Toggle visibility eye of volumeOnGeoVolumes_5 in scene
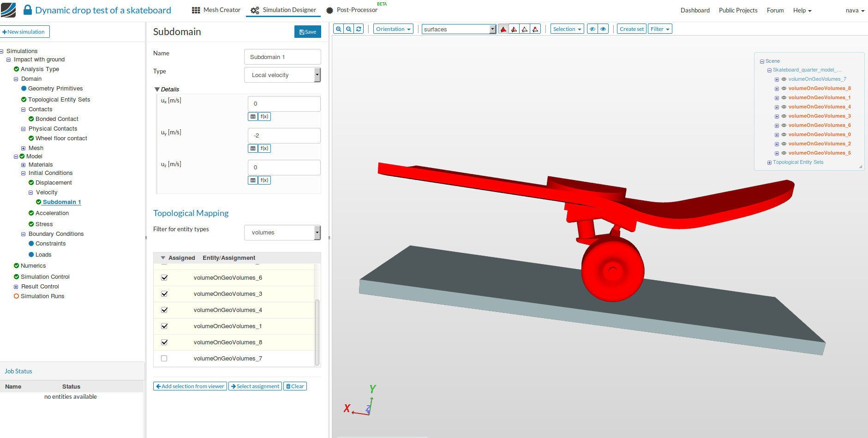This screenshot has height=438, width=868. 784,153
